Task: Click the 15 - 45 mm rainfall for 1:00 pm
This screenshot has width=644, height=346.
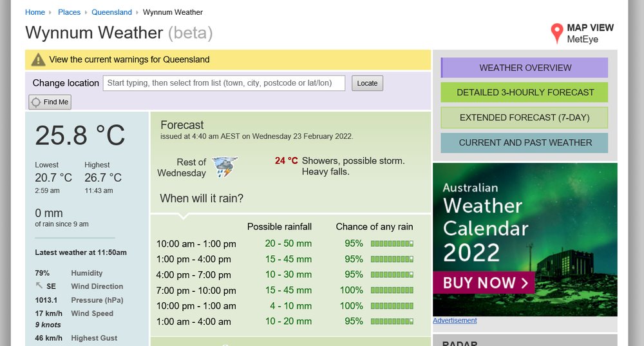Action: tap(289, 259)
